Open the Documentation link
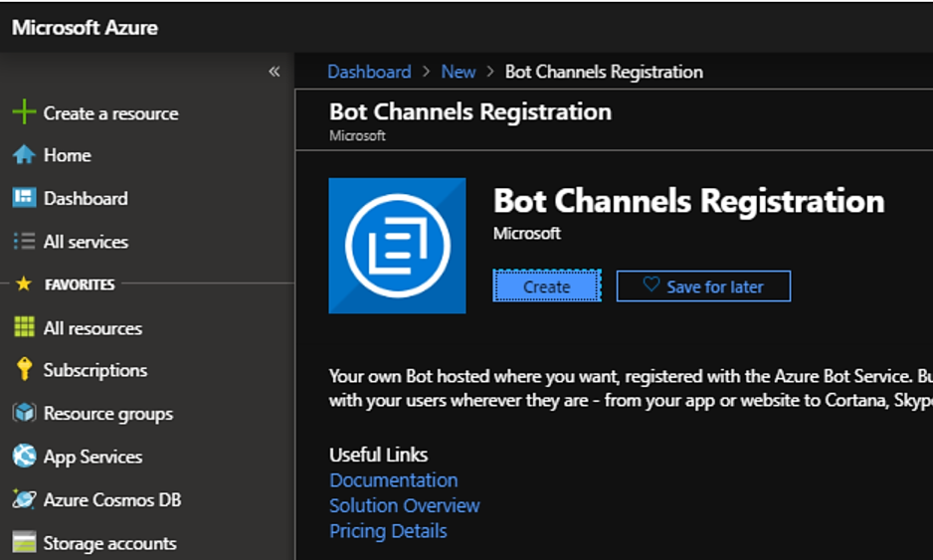 [x=393, y=480]
